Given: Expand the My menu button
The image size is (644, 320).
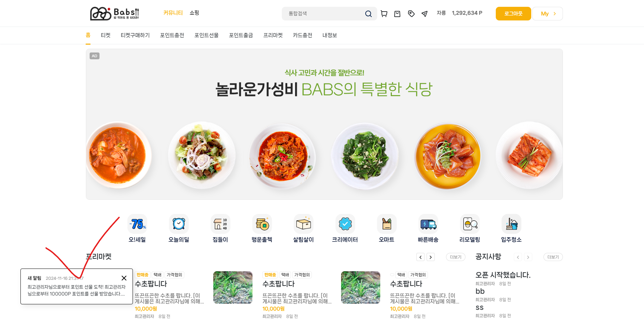Looking at the screenshot, I should tap(548, 14).
